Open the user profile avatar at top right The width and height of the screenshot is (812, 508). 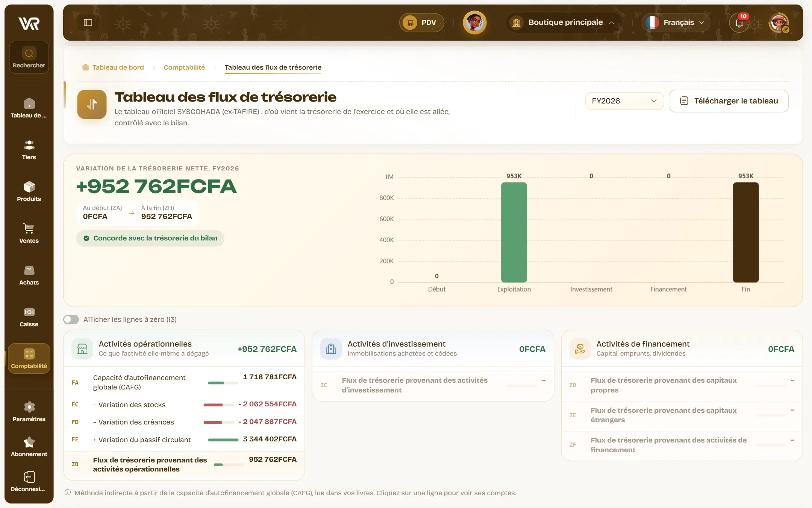pyautogui.click(x=779, y=23)
